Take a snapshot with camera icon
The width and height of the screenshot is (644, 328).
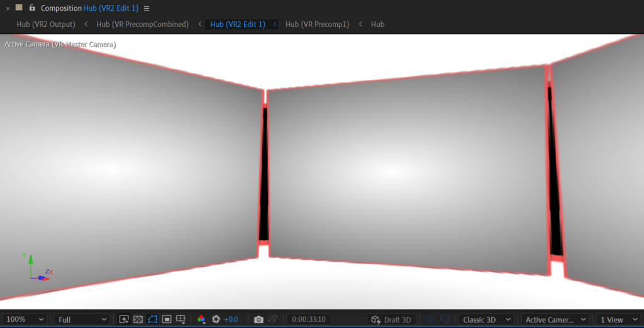click(x=258, y=319)
